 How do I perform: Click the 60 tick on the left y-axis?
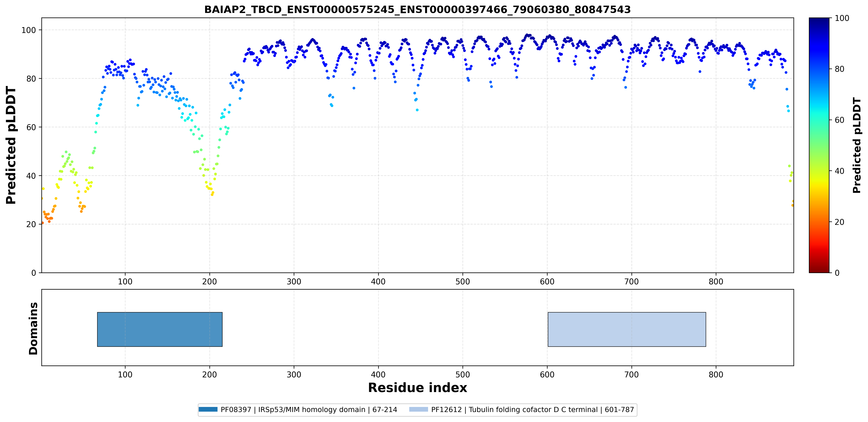[31, 127]
